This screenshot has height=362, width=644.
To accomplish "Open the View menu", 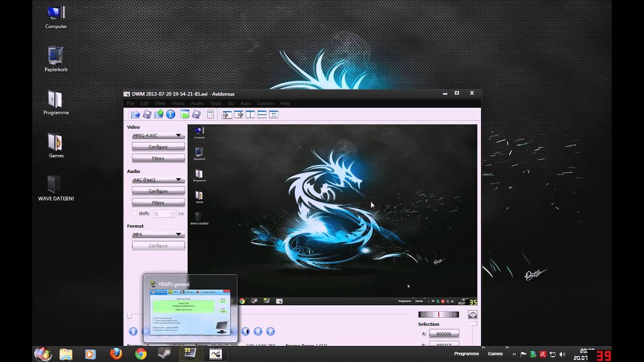I will [160, 104].
